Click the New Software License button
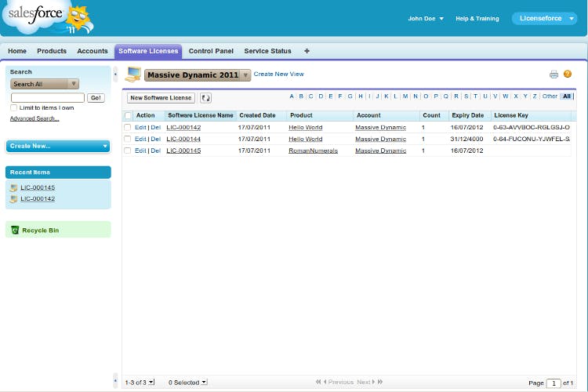This screenshot has height=392, width=588. [x=161, y=98]
